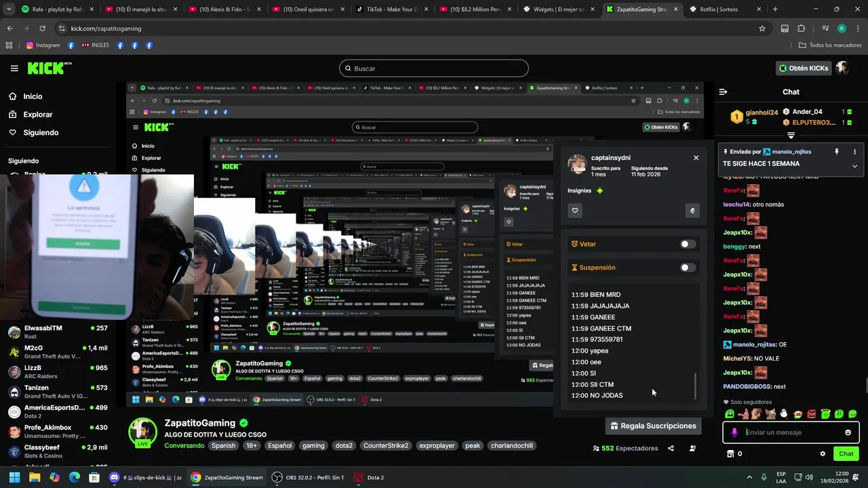Image resolution: width=868 pixels, height=488 pixels.
Task: Click the purple microphone icon in chat input
Action: [734, 432]
